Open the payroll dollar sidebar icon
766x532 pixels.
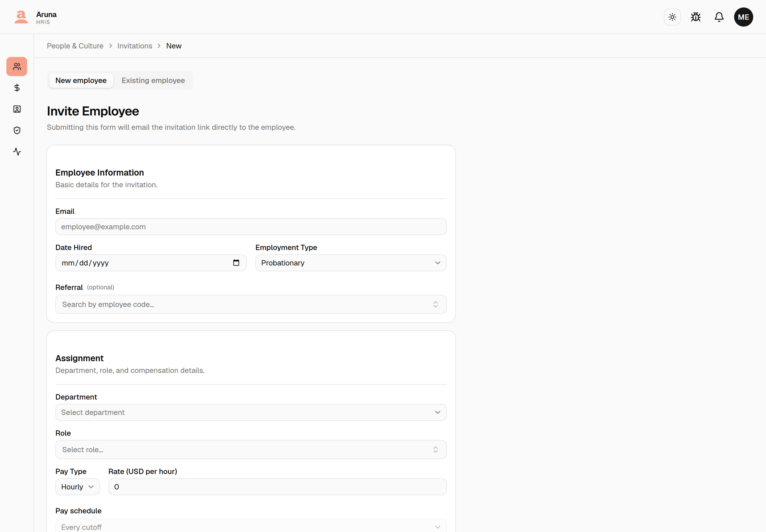click(x=17, y=88)
